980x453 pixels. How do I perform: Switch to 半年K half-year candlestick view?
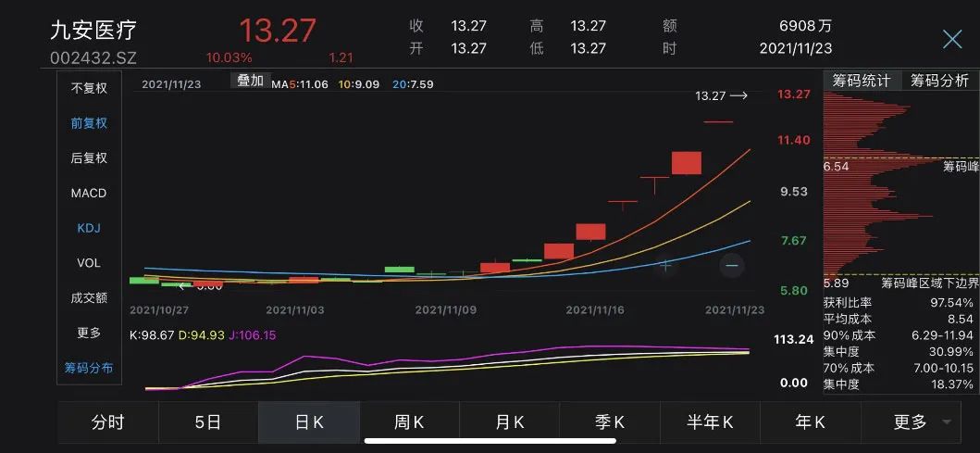point(710,422)
